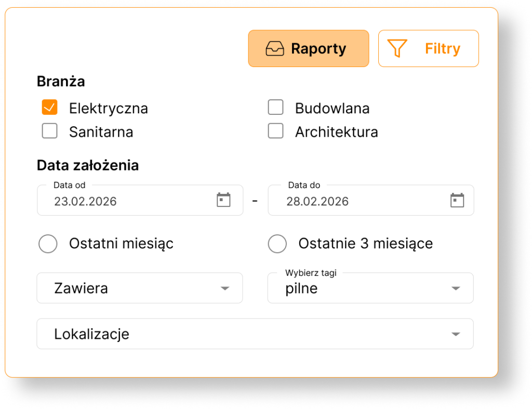Screen dimensions: 532x409
Task: Click the chevron arrow beside the pilne tag
Action: pos(456,288)
